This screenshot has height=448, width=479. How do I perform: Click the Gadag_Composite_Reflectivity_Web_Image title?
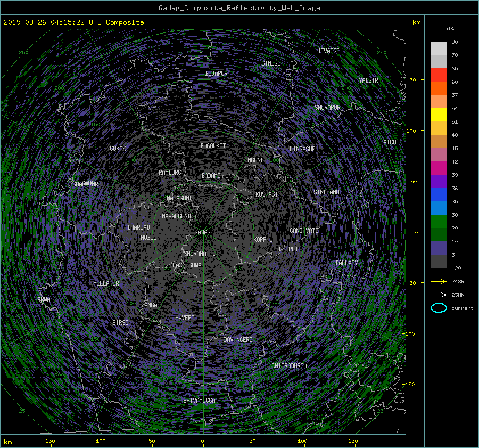tap(240, 8)
